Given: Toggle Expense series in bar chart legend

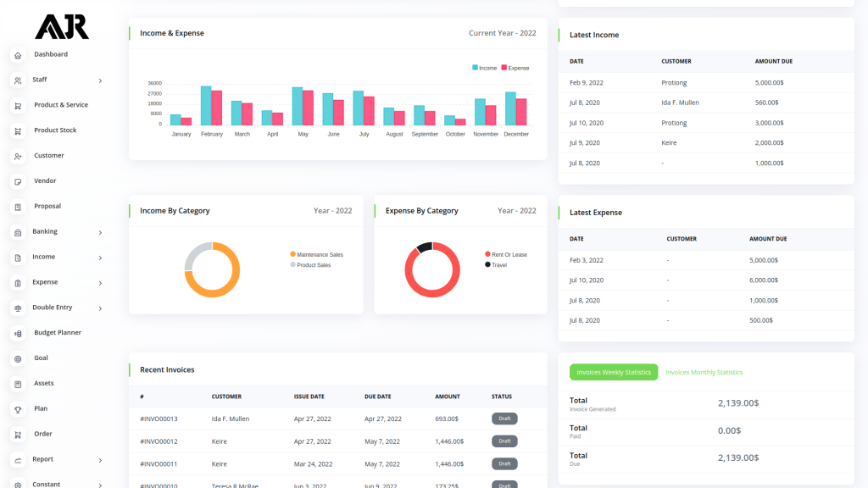Looking at the screenshot, I should (515, 68).
